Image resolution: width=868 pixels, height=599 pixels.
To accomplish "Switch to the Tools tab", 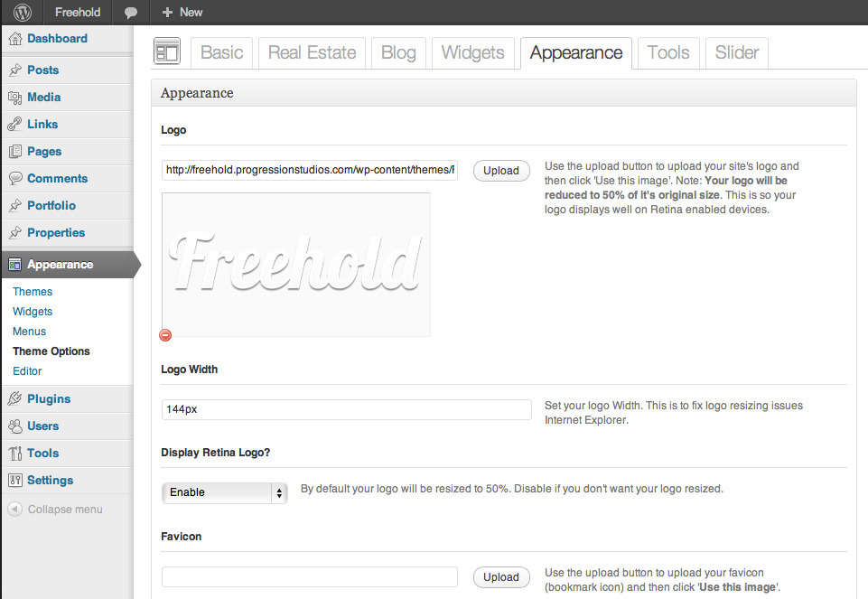I will (x=668, y=52).
